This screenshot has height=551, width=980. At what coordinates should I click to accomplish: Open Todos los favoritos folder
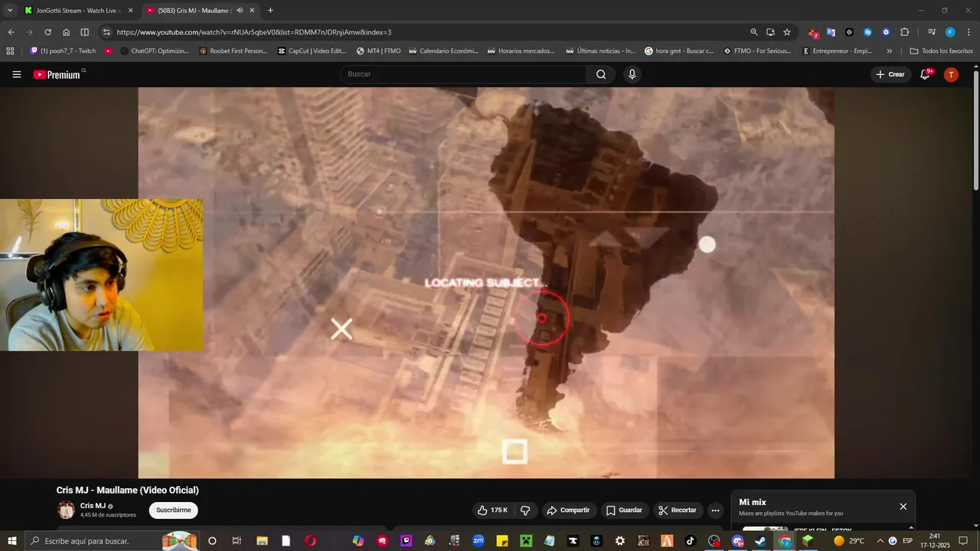(x=941, y=51)
